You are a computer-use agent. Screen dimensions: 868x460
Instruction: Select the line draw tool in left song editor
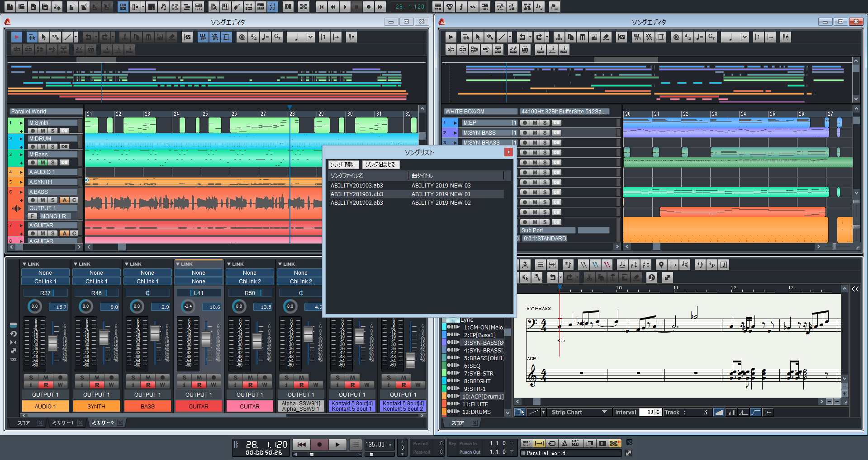coord(67,37)
